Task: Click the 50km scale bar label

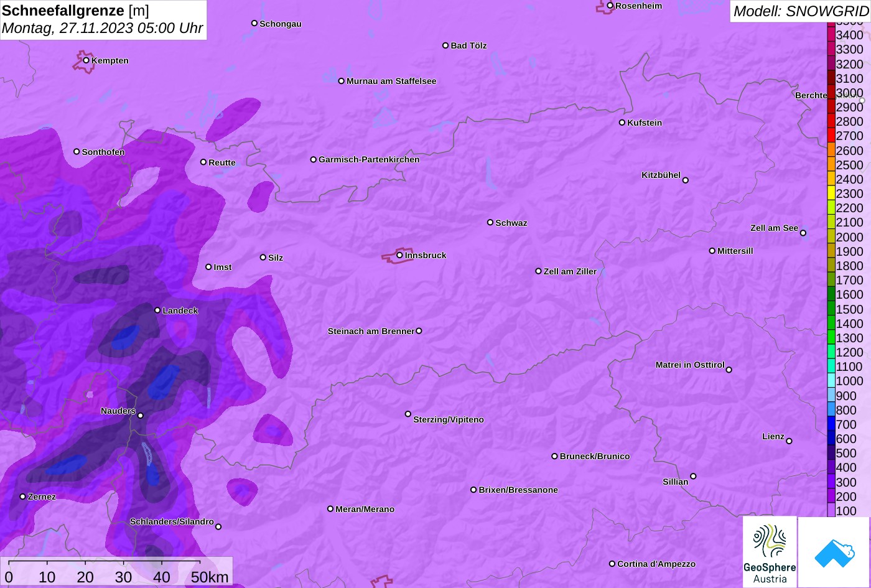Action: 210,577
